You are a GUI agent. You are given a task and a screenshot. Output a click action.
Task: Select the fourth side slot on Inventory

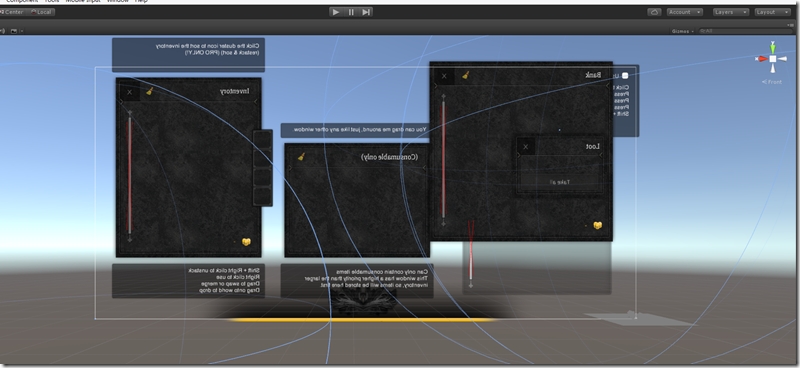point(263,196)
